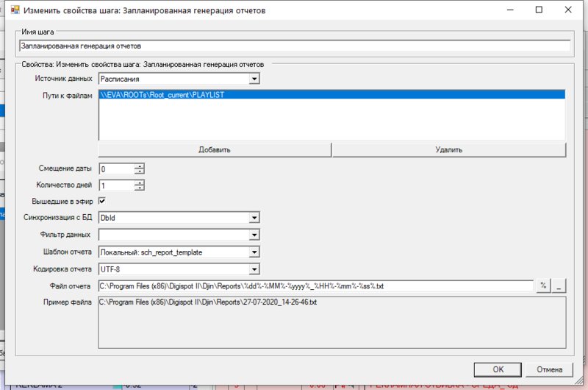588x390 pixels.
Task: Toggle the Вышедшие в эфир checkbox
Action: click(102, 201)
